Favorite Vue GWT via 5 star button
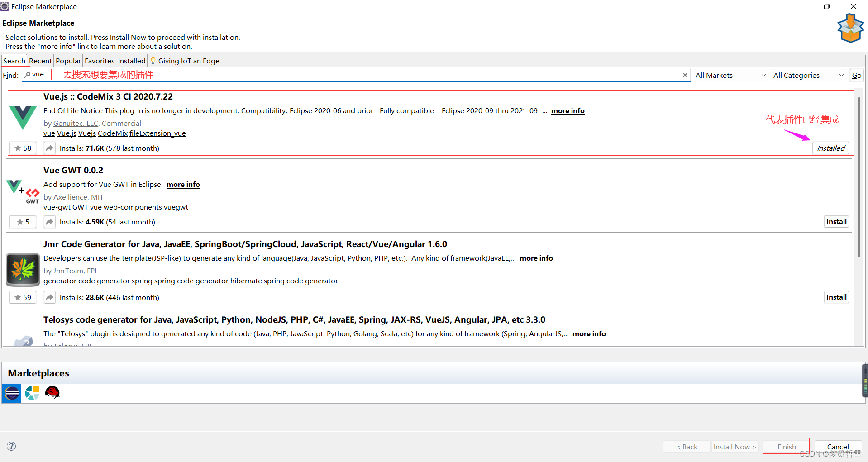This screenshot has width=868, height=462. (x=23, y=222)
